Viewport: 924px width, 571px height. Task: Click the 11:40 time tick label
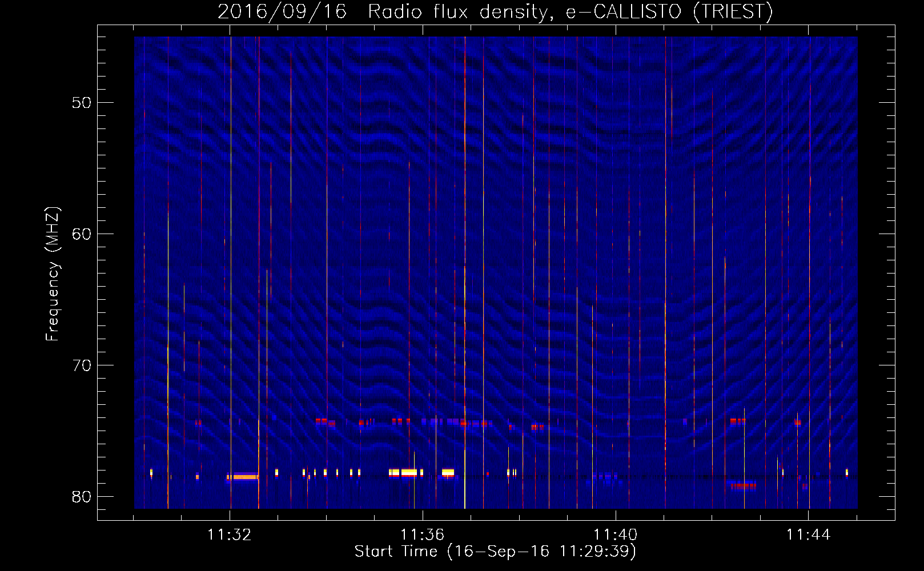[616, 535]
